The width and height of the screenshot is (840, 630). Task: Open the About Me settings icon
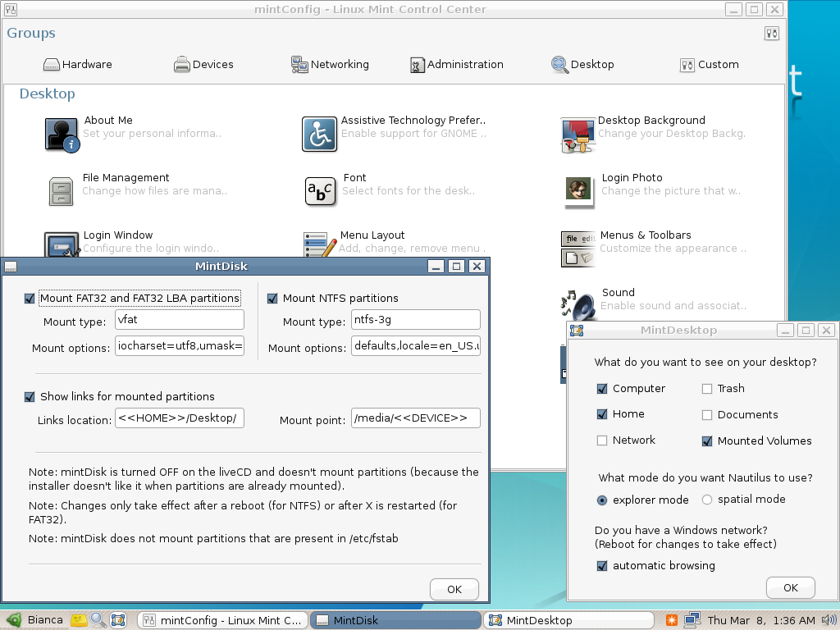(x=62, y=135)
